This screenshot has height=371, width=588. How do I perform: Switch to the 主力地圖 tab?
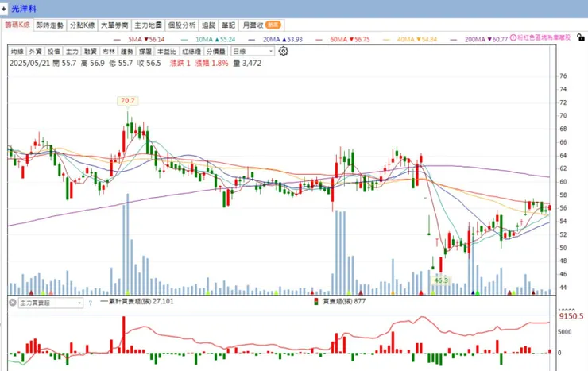point(148,25)
